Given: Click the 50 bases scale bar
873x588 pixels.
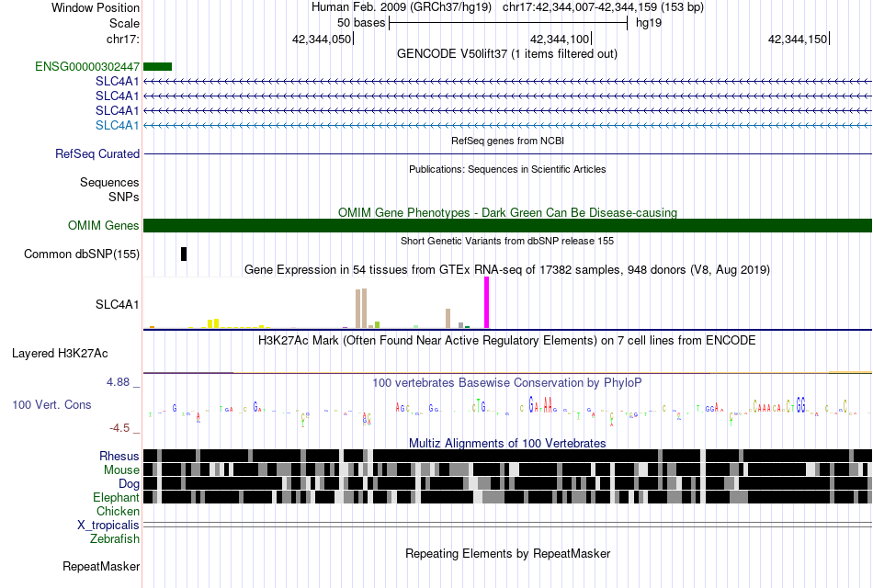Looking at the screenshot, I should coord(508,23).
